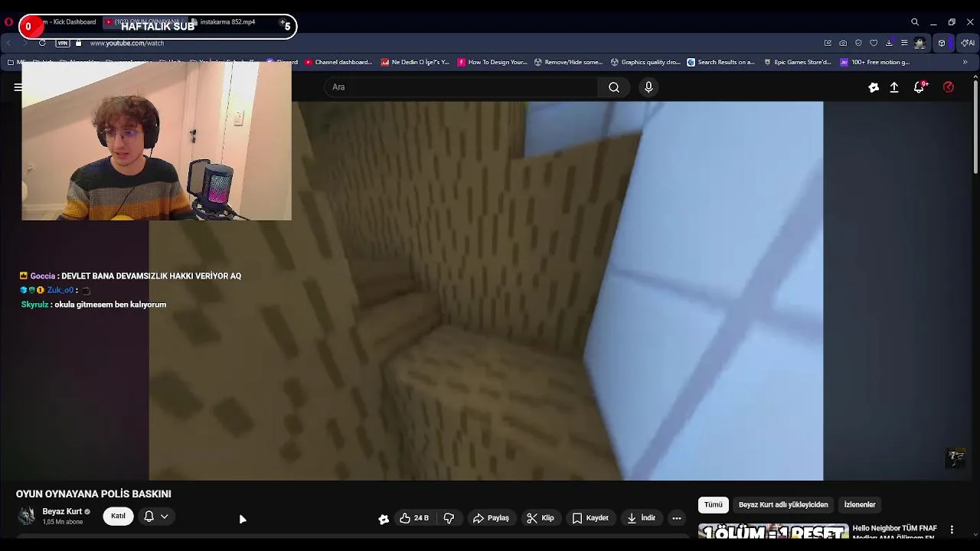The height and width of the screenshot is (551, 980).
Task: Click the upload arrow icon in YouTube header
Action: tap(894, 87)
